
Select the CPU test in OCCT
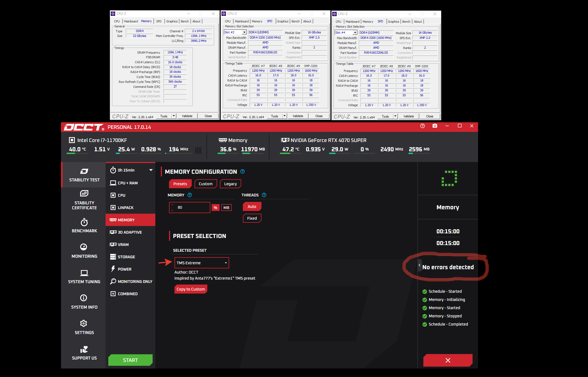(x=130, y=195)
